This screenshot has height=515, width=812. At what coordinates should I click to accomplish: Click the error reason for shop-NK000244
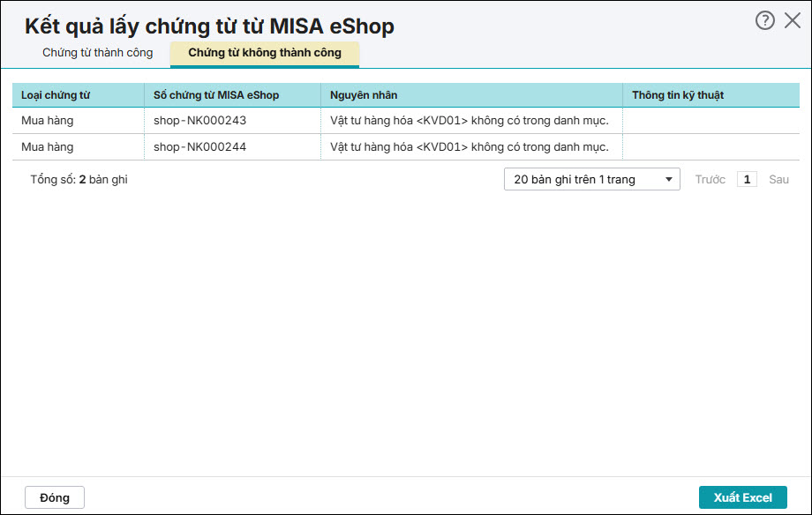pos(470,147)
